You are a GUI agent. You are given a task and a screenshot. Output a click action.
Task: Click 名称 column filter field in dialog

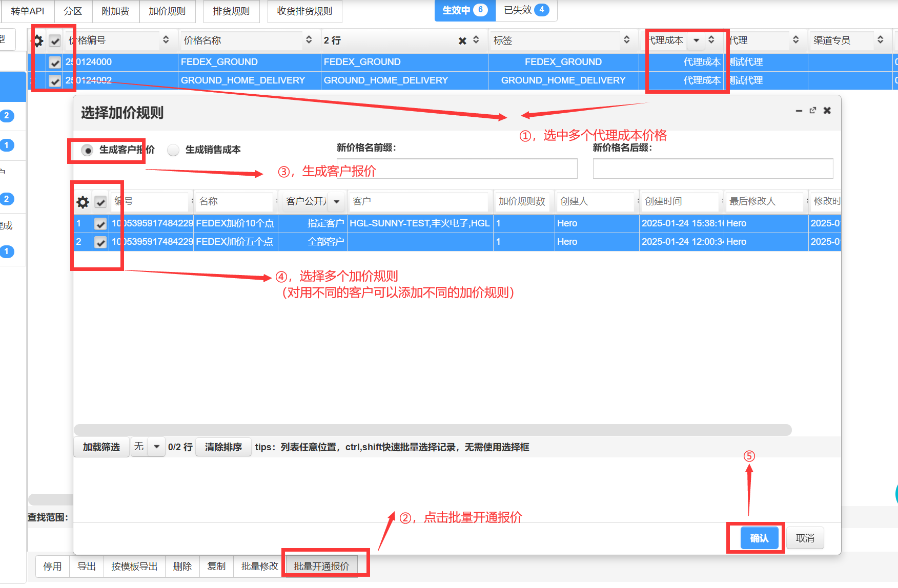pos(234,201)
